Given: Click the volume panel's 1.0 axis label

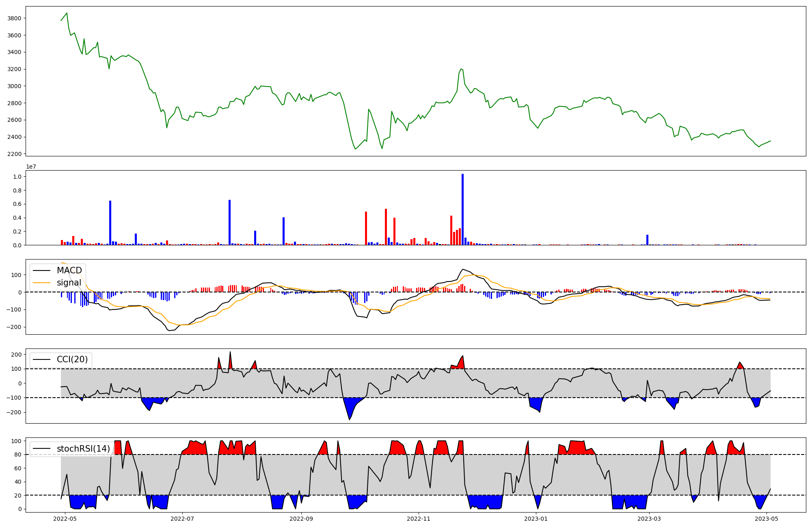Looking at the screenshot, I should 17,177.
